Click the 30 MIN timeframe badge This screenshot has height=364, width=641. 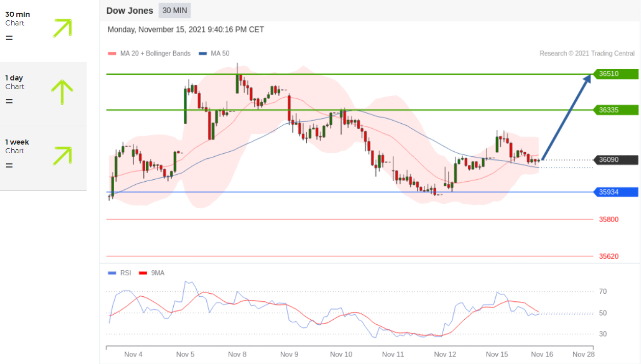(175, 11)
